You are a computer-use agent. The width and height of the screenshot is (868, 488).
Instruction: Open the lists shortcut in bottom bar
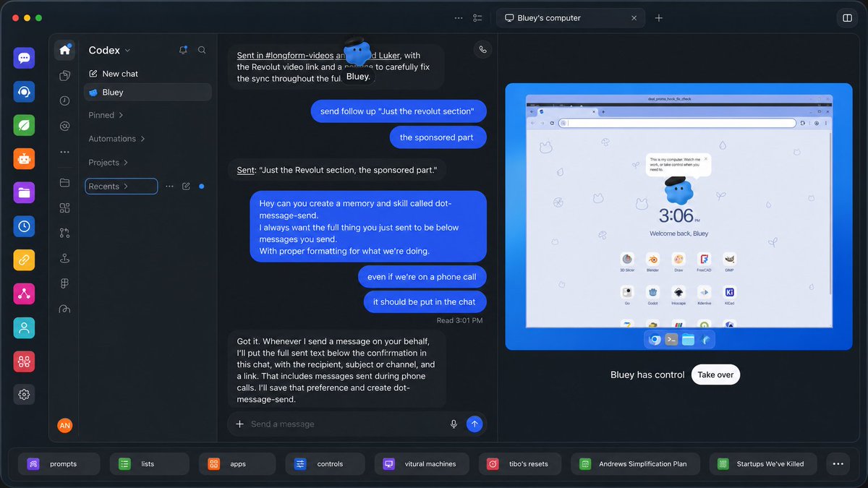click(x=150, y=464)
